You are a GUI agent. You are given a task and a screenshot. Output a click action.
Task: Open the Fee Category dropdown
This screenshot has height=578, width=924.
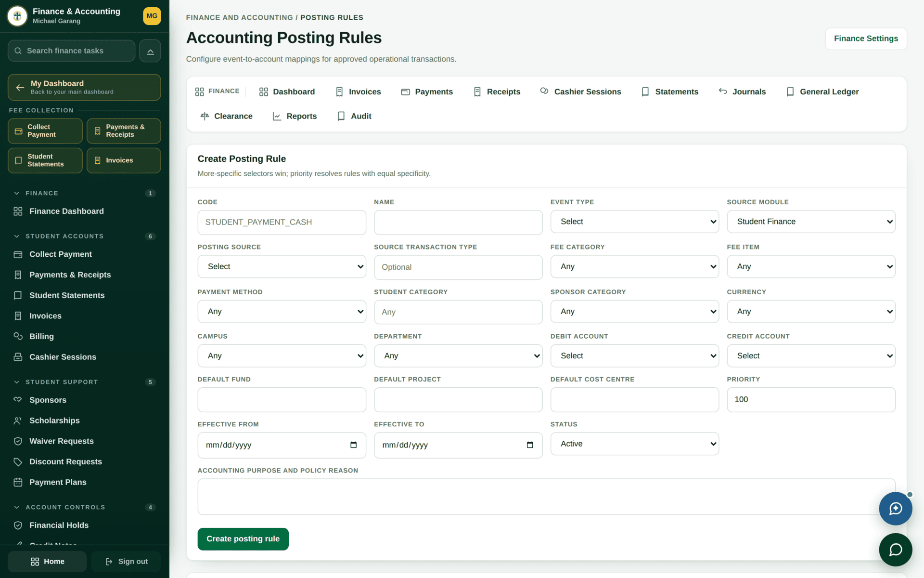coord(634,266)
